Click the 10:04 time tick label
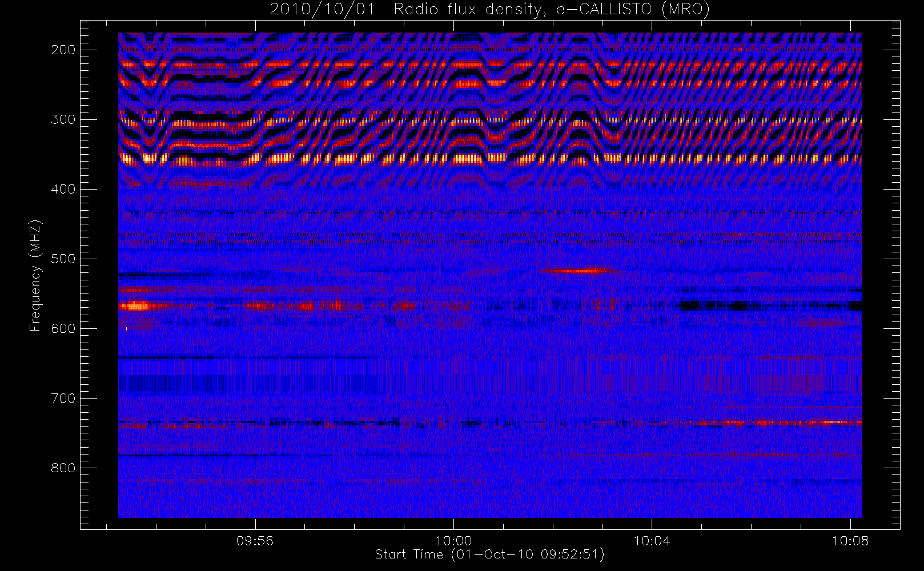Viewport: 924px width, 571px height. pyautogui.click(x=652, y=541)
